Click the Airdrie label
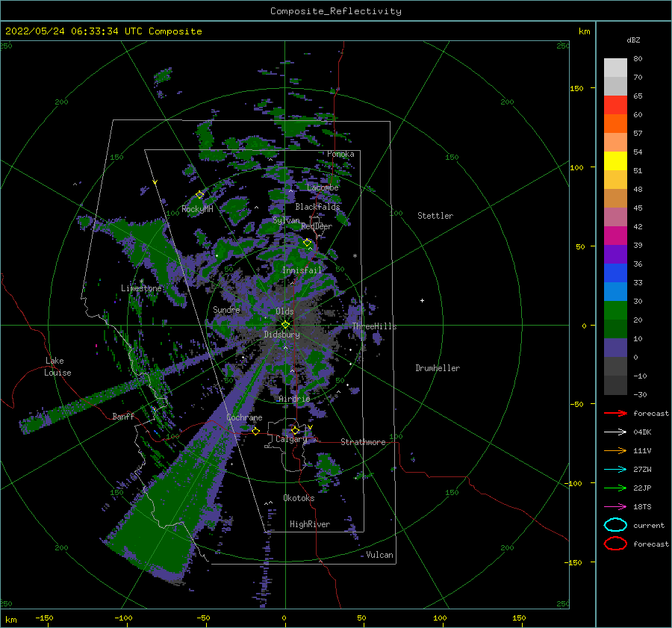Viewport: 672px width, 628px height. [294, 399]
